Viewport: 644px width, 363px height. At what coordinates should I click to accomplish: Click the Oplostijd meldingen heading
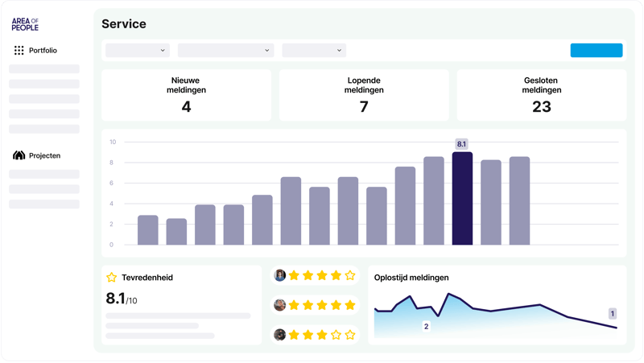(x=411, y=278)
